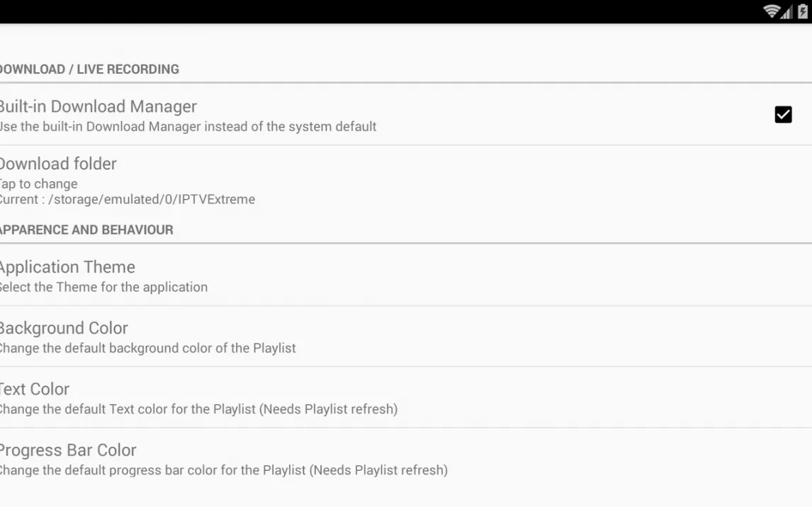Tap 'Change the default background color' description
812x507 pixels.
(x=147, y=348)
